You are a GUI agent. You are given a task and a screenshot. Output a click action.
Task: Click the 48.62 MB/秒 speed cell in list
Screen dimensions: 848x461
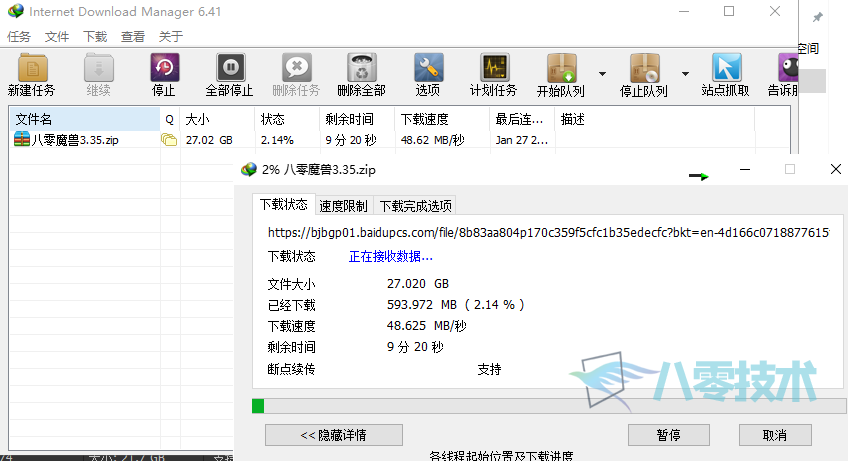click(x=433, y=140)
